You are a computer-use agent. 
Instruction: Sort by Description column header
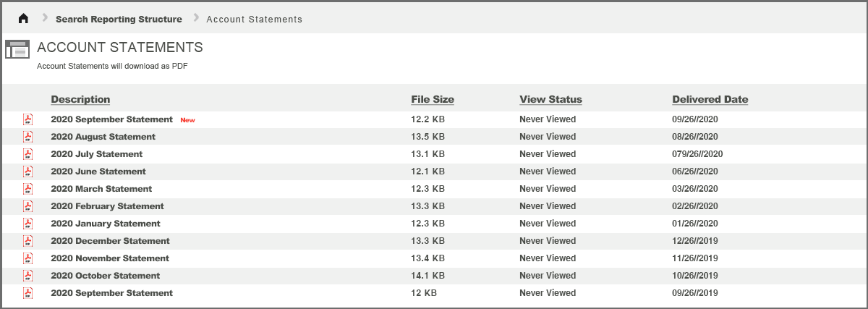point(80,100)
